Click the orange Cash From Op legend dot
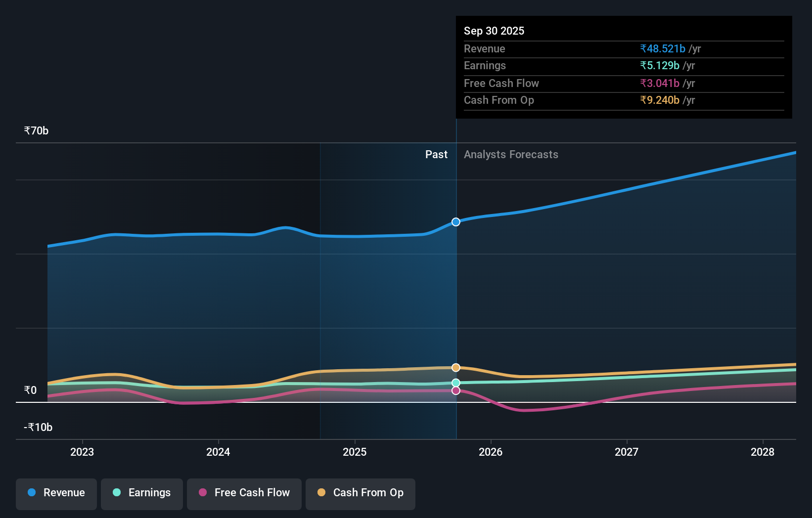 click(x=321, y=493)
